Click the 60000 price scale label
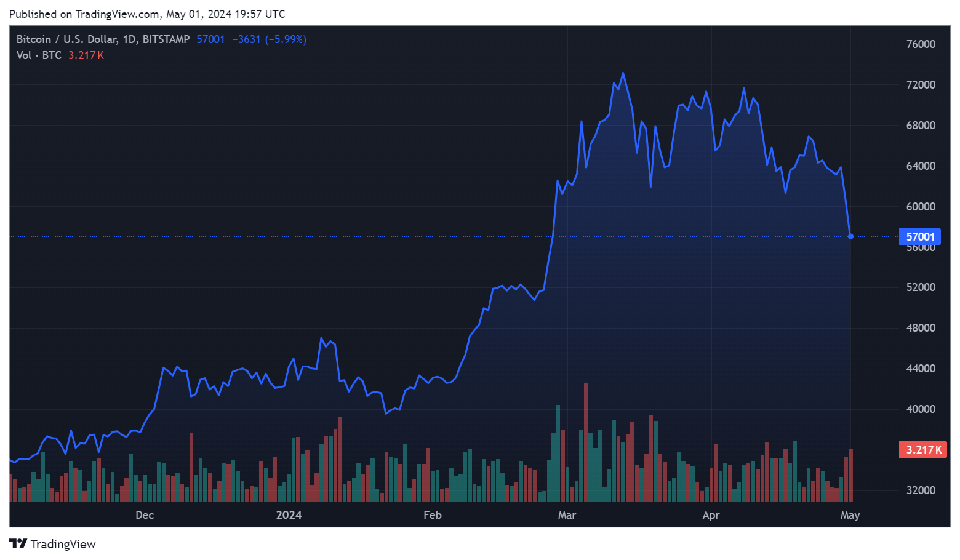The image size is (960, 560). coord(921,207)
